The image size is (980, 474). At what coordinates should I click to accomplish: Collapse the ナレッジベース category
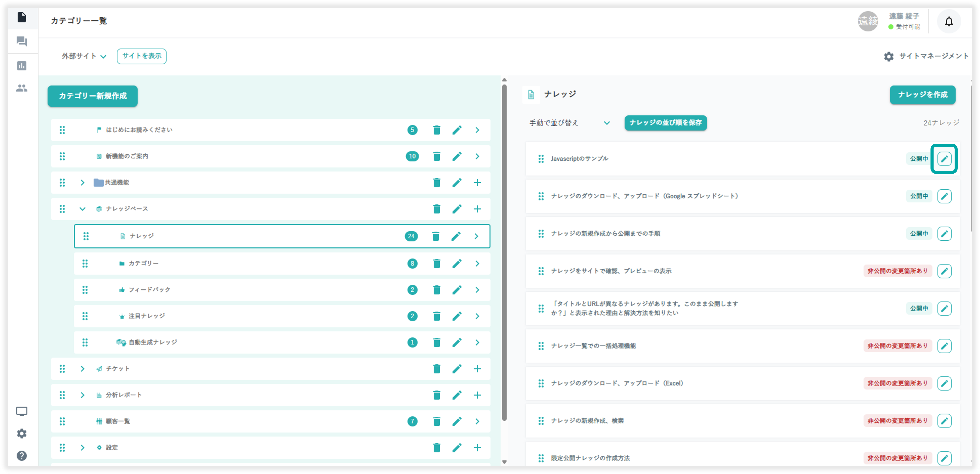82,209
